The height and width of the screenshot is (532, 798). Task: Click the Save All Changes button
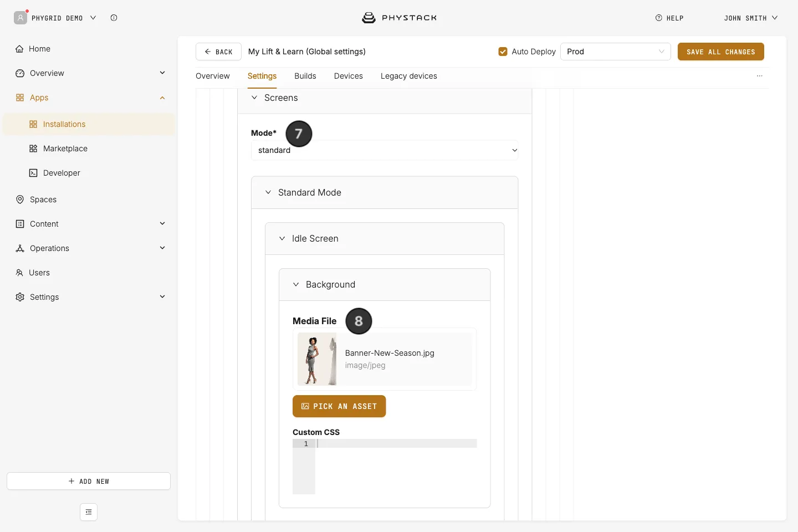click(x=721, y=52)
